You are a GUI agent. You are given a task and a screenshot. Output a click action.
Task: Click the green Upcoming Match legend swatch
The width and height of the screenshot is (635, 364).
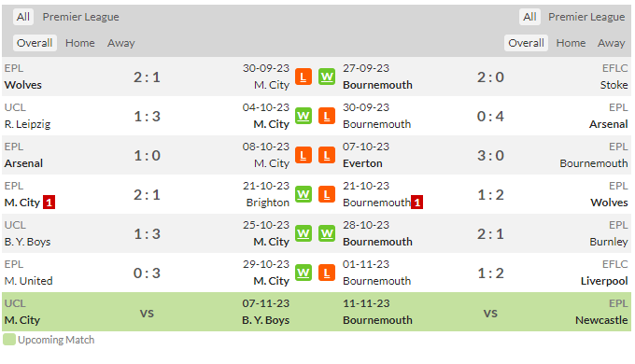pyautogui.click(x=9, y=340)
